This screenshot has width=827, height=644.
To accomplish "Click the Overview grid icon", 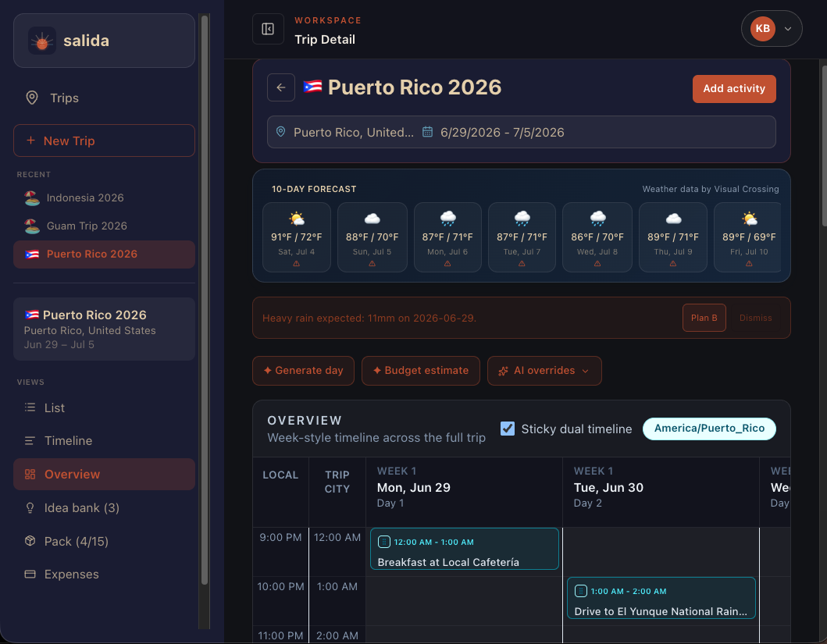I will (30, 475).
